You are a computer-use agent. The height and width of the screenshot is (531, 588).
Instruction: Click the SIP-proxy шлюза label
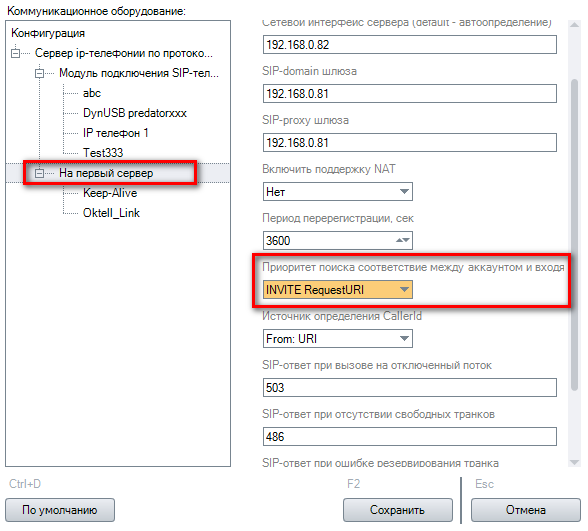[x=305, y=120]
